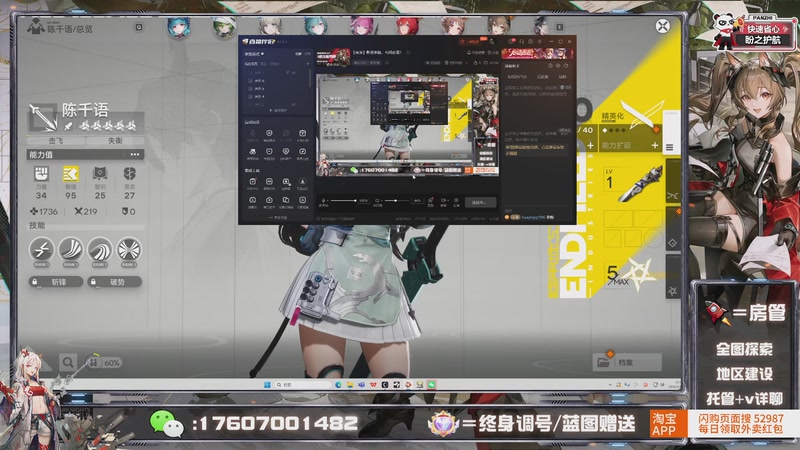Open the 档案 archive button

(627, 362)
